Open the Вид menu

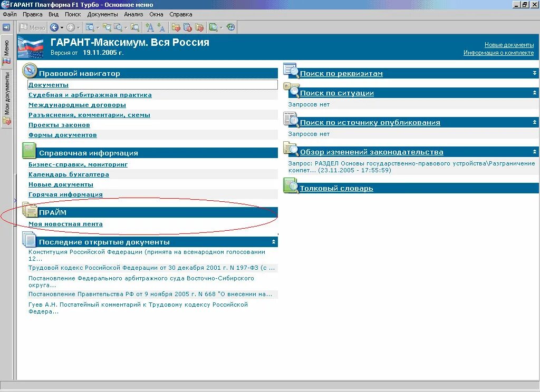(x=53, y=14)
